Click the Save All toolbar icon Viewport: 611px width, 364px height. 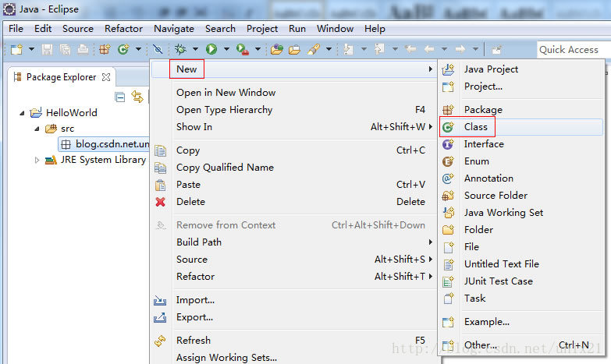[65, 49]
